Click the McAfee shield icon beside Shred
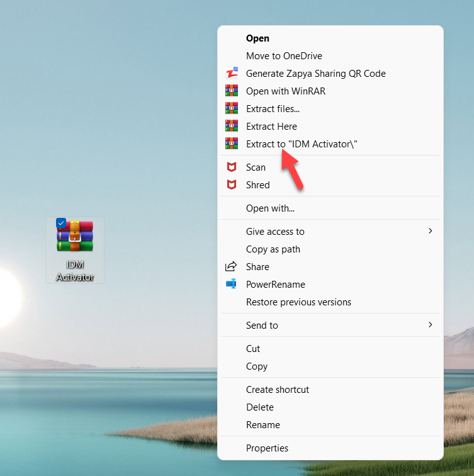The height and width of the screenshot is (476, 474). point(232,185)
